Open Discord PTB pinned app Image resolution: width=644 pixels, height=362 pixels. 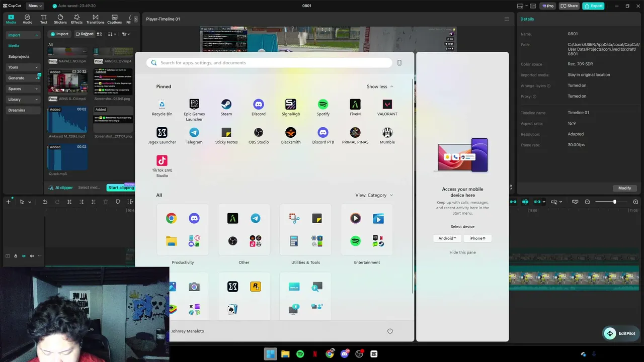pyautogui.click(x=323, y=135)
